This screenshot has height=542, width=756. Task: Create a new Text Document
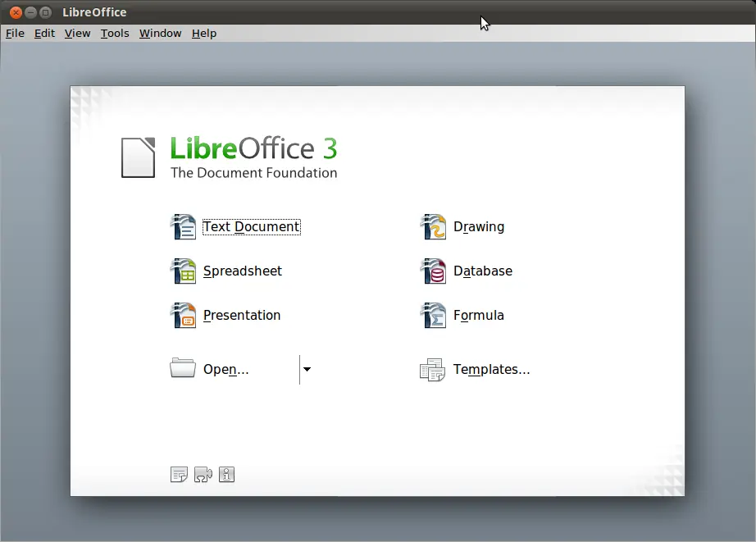click(x=250, y=227)
